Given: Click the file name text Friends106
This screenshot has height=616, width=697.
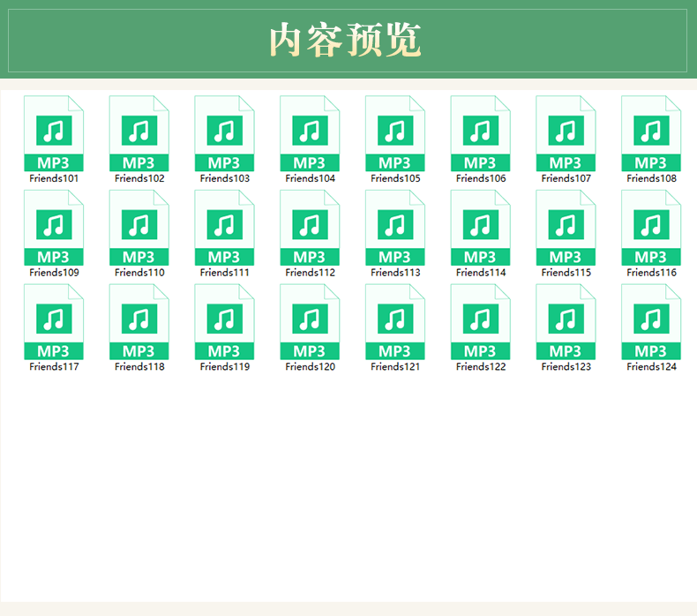Looking at the screenshot, I should click(x=481, y=178).
